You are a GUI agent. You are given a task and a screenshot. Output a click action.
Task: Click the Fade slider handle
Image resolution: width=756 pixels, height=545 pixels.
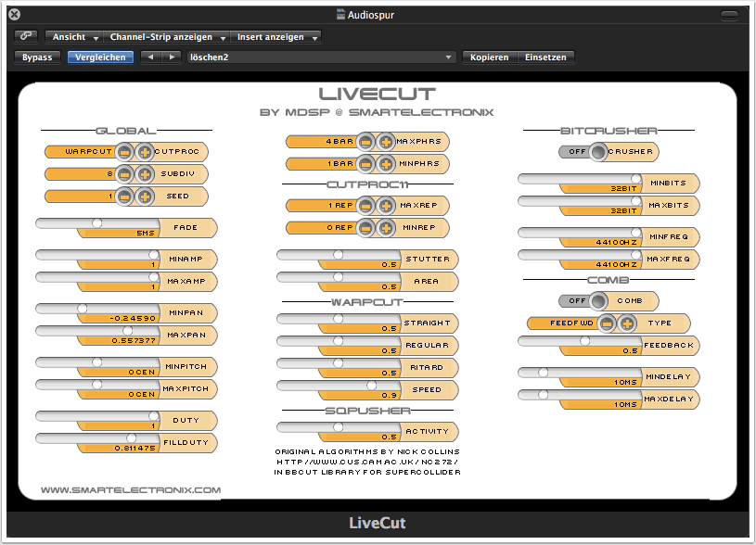tap(97, 222)
